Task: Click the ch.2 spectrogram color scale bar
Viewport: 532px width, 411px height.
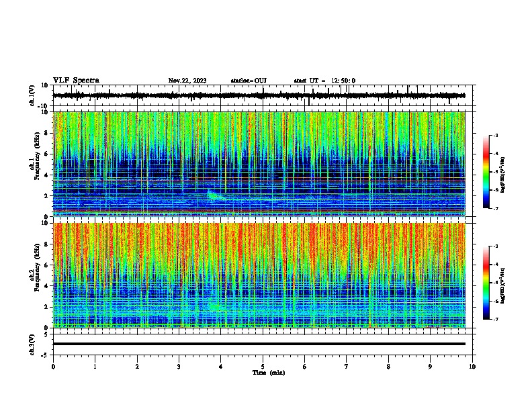Action: tap(486, 283)
